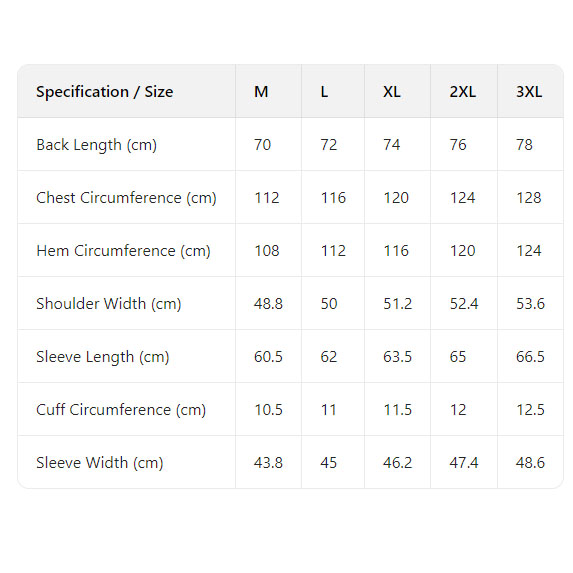Click the 128 chest value for 3XL
573x573 pixels.
pyautogui.click(x=529, y=198)
